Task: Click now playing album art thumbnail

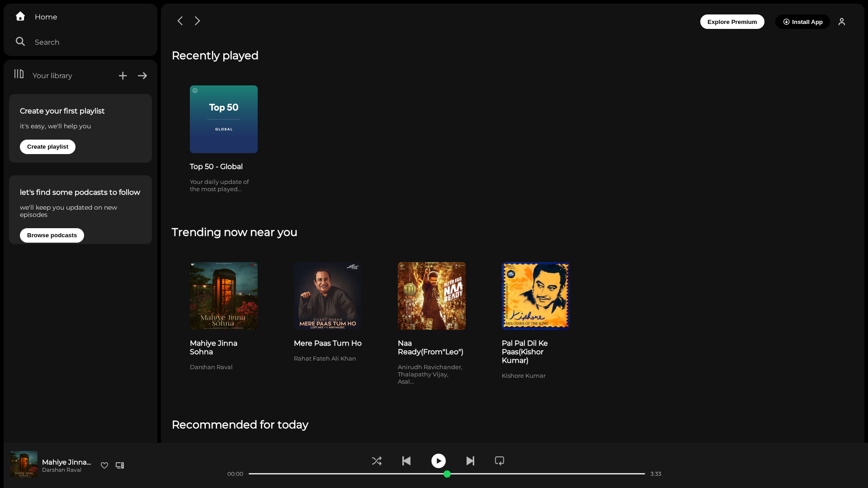Action: pos(24,465)
